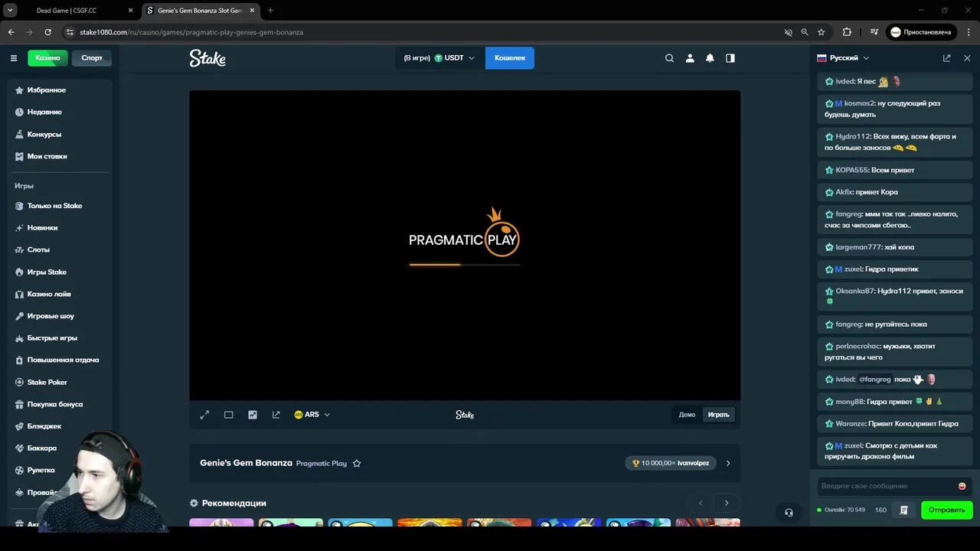Select Спорт section toggle
Image resolution: width=980 pixels, height=551 pixels.
[92, 58]
